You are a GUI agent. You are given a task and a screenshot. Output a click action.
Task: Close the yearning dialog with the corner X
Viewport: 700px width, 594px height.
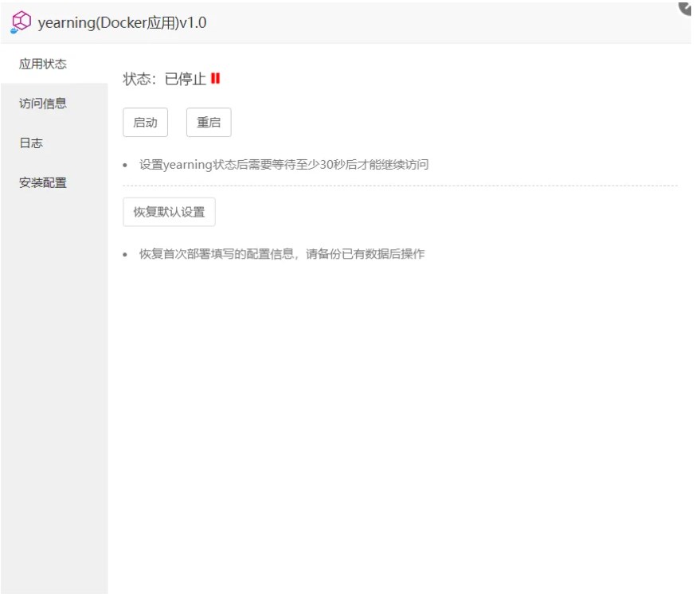point(688,6)
